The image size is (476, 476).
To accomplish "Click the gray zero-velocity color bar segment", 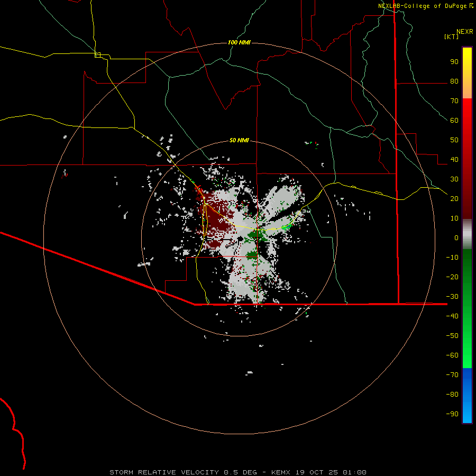I will click(x=467, y=234).
